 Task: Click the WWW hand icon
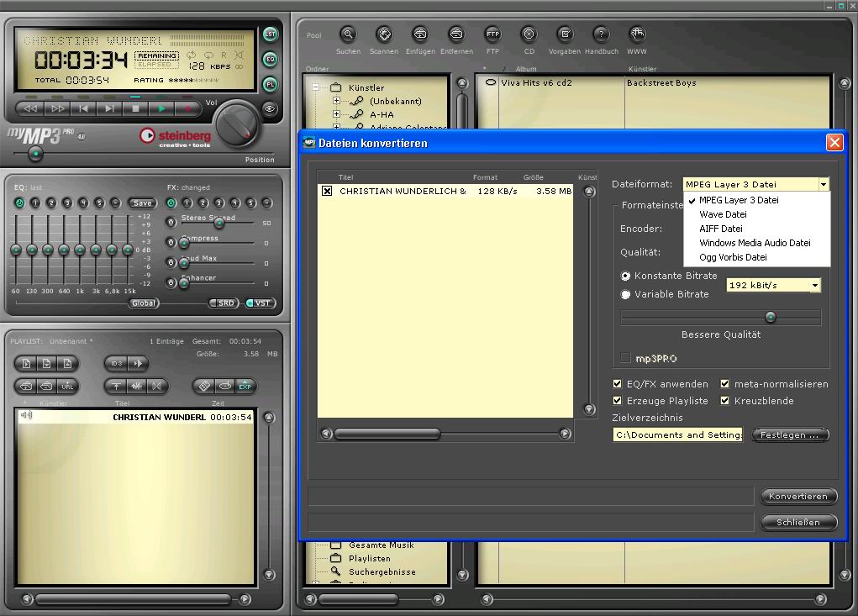(x=638, y=34)
